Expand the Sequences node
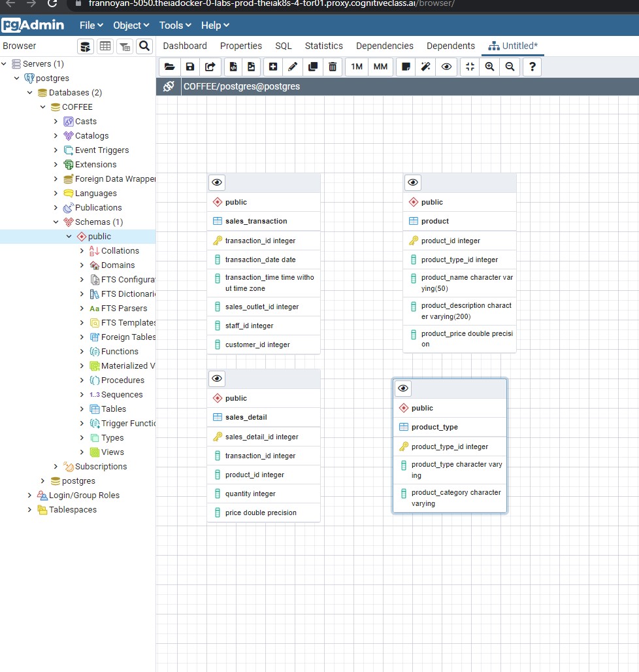639x672 pixels. [x=82, y=395]
